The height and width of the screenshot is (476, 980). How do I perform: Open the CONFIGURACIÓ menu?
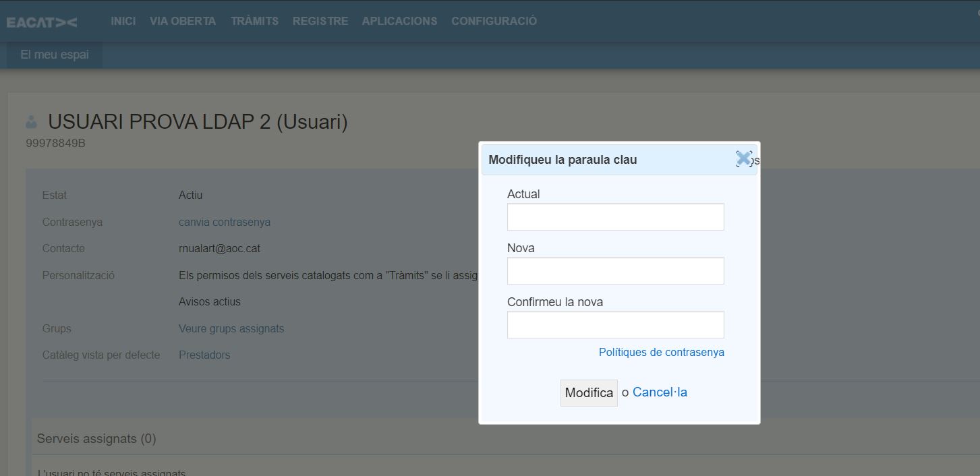pos(494,21)
